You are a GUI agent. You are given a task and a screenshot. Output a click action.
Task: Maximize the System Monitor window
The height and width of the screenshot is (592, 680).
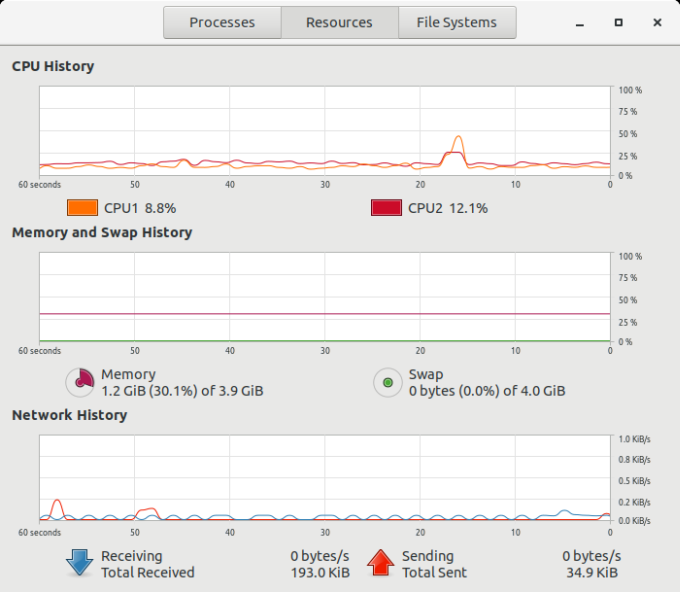619,23
